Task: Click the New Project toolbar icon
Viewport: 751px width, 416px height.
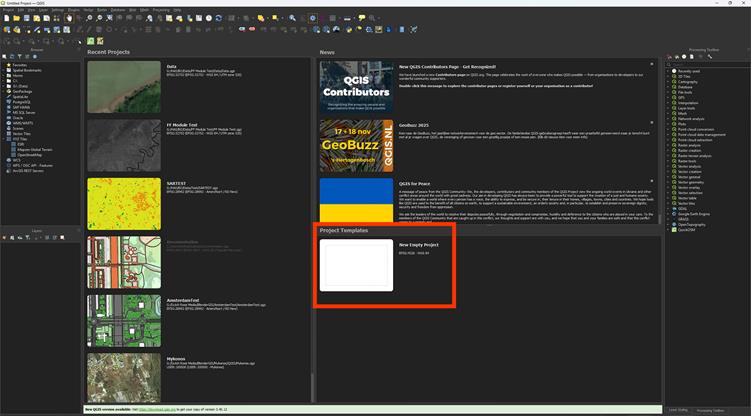Action: coord(5,18)
